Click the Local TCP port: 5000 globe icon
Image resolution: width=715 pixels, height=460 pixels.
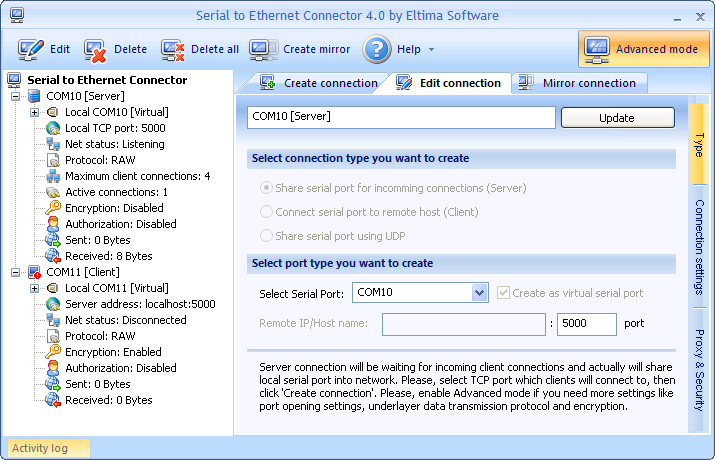pyautogui.click(x=53, y=128)
